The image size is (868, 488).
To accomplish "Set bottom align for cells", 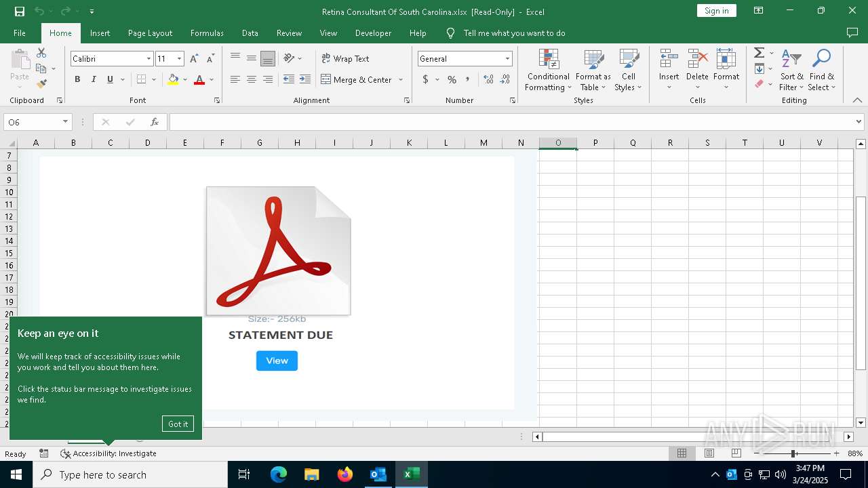I will tap(268, 58).
